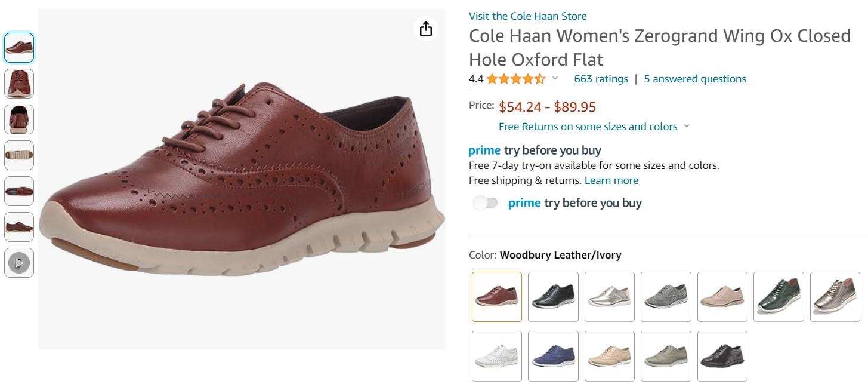Expand the star rating breakdown chevron
The image size is (868, 384).
point(555,78)
